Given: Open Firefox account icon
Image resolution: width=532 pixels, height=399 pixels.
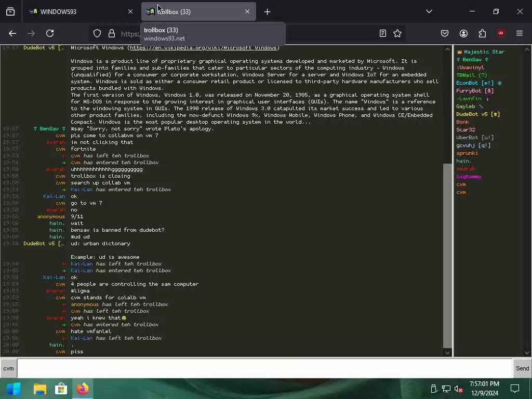Looking at the screenshot, I should (463, 33).
